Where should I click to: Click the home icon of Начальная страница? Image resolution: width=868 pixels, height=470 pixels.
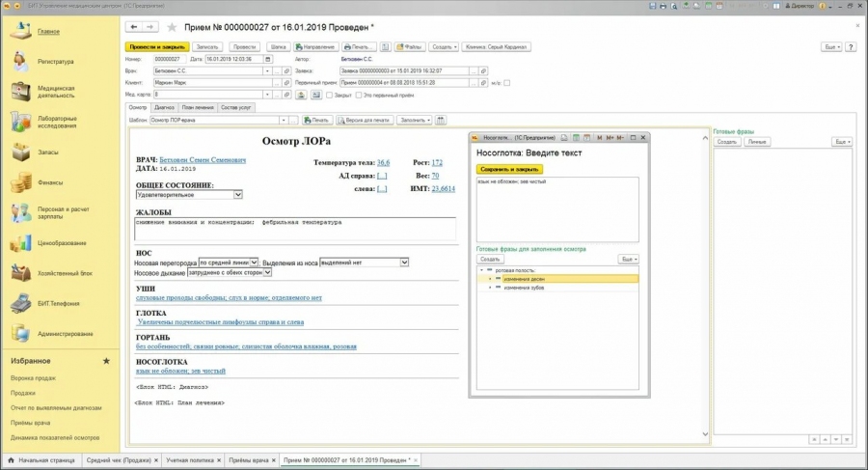pos(11,460)
